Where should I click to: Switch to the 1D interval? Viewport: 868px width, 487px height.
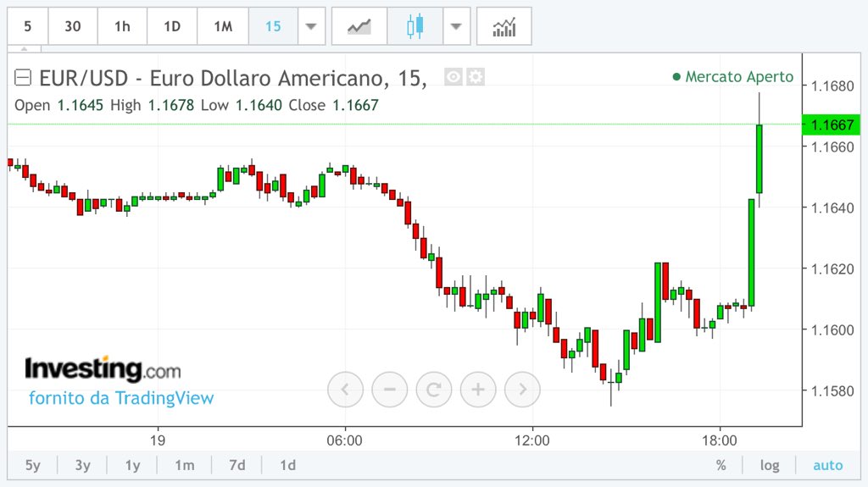click(x=172, y=26)
